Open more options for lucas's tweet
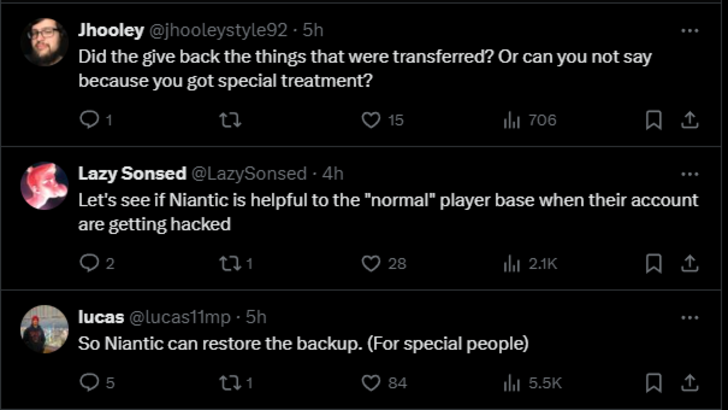Viewport: 728px width, 410px height. (x=689, y=317)
